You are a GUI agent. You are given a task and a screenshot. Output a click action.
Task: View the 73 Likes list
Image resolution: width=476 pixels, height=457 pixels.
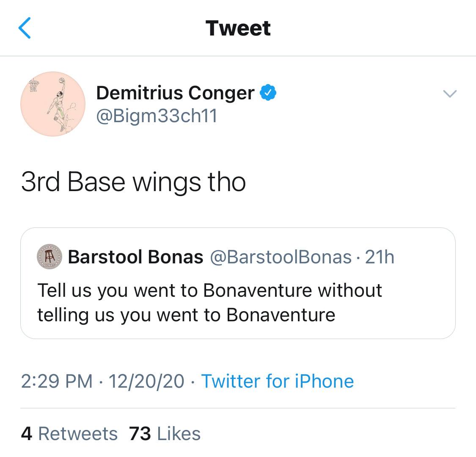click(165, 434)
